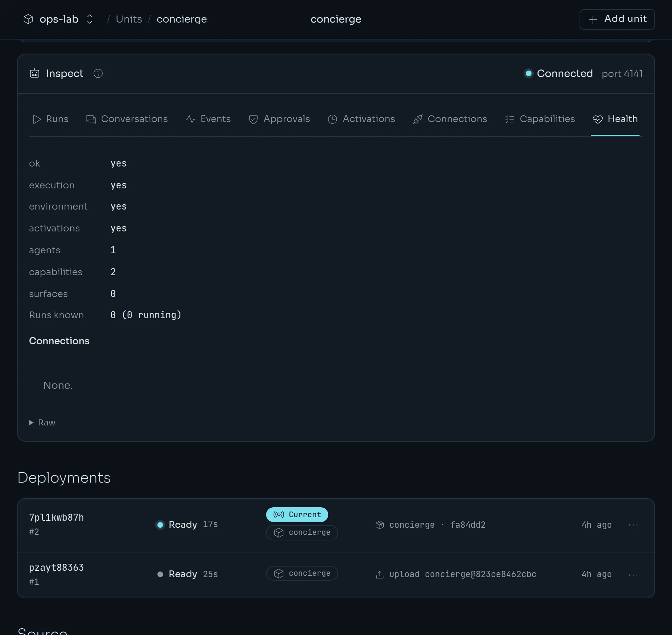
Task: Click the ops-lab cube icon
Action: 28,19
